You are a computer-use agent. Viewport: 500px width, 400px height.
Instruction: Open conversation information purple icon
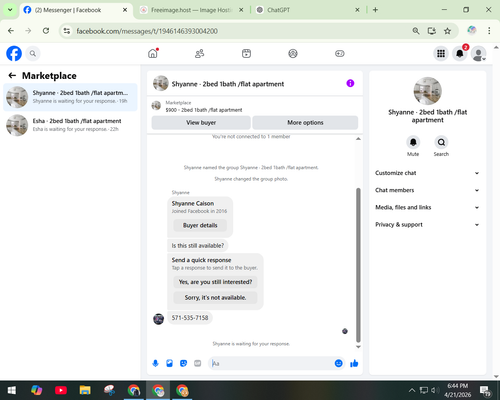click(350, 83)
